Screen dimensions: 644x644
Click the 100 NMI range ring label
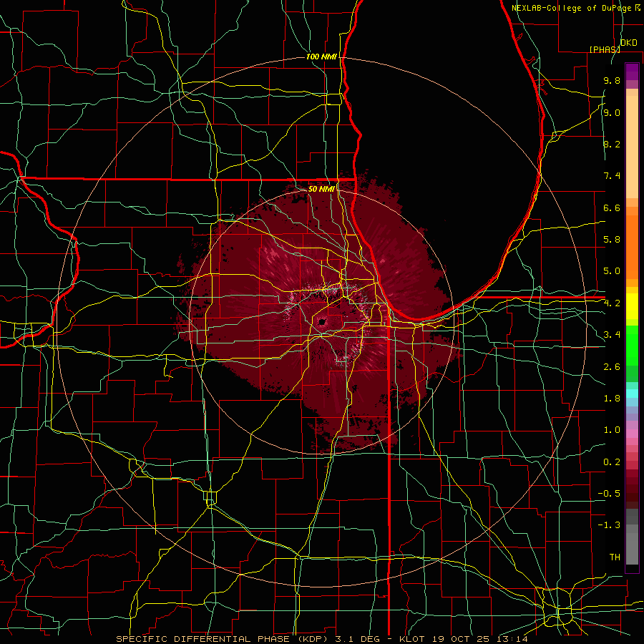tap(321, 57)
